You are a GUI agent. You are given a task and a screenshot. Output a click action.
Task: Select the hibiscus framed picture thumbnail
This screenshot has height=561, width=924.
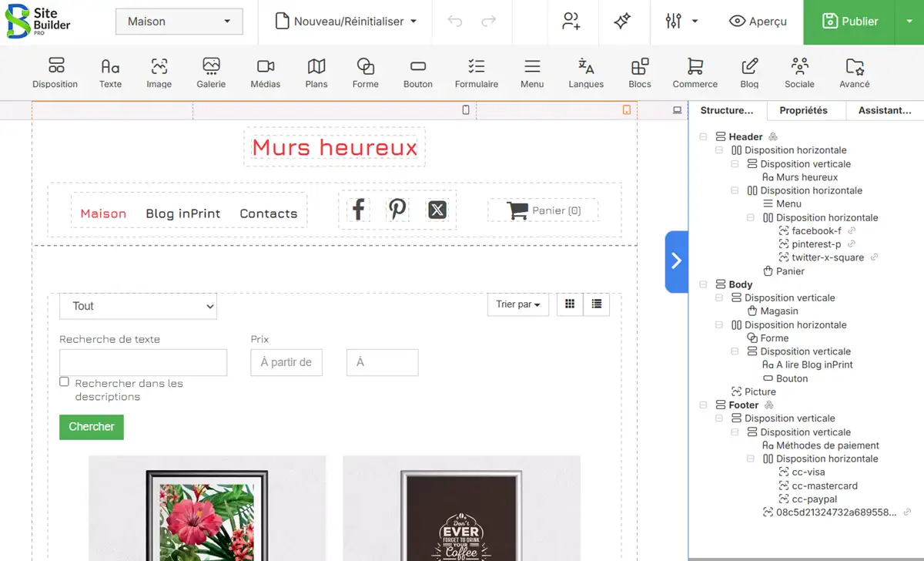tap(207, 509)
